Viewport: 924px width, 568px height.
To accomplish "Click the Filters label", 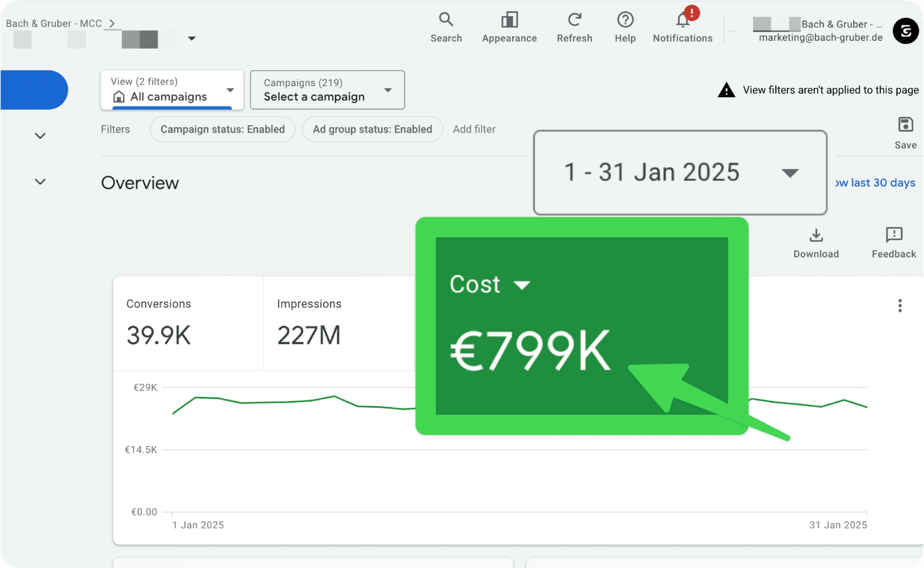I will coord(115,129).
